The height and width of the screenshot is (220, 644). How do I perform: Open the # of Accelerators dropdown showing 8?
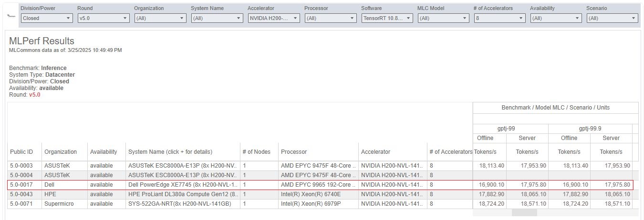(499, 18)
